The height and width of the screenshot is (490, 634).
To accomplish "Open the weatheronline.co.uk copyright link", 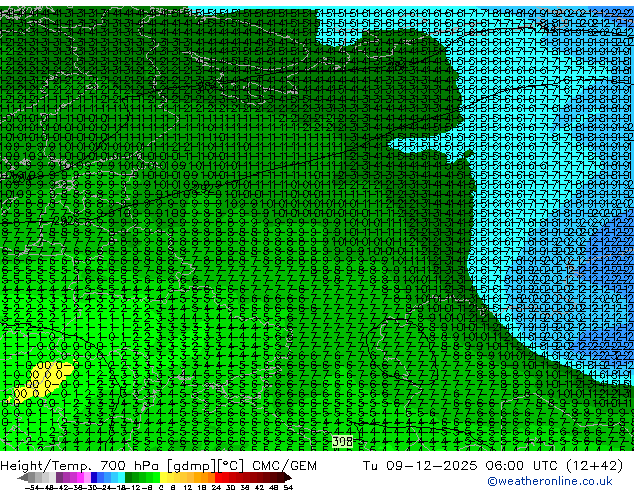I will [x=550, y=481].
